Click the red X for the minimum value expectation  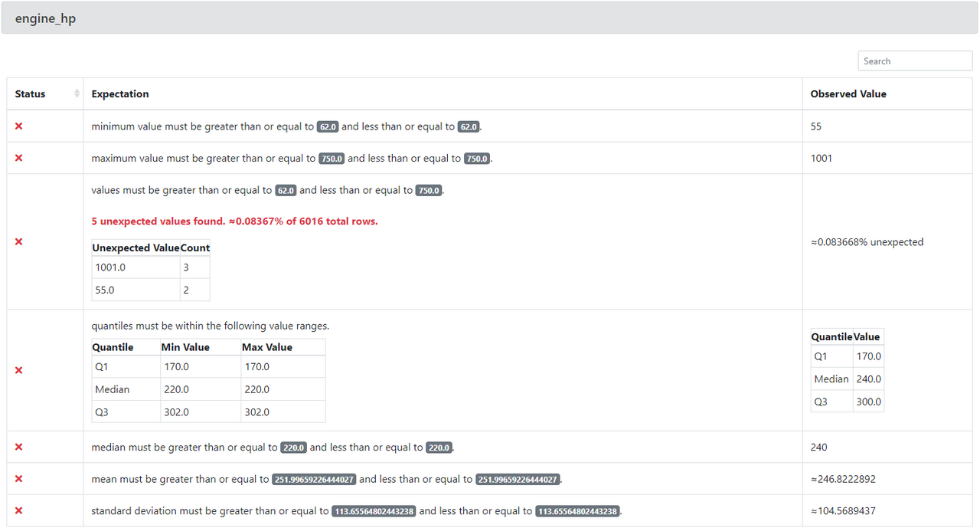pyautogui.click(x=19, y=126)
